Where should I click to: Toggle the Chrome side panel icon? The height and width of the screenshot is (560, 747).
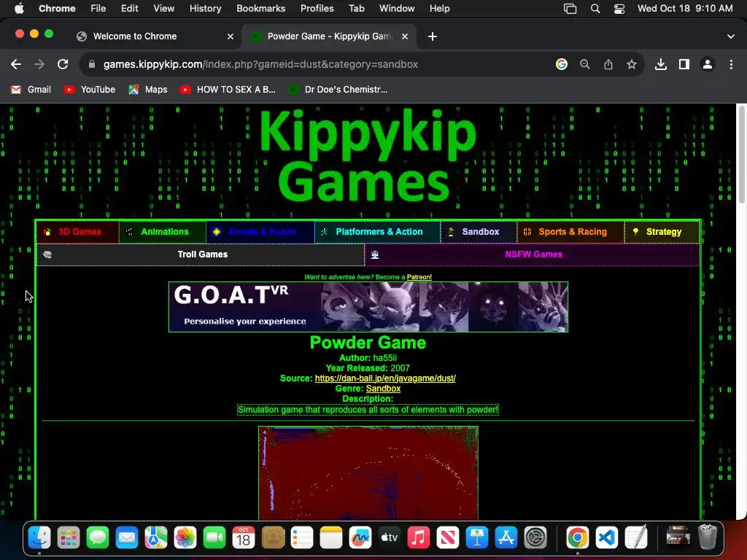pos(684,64)
